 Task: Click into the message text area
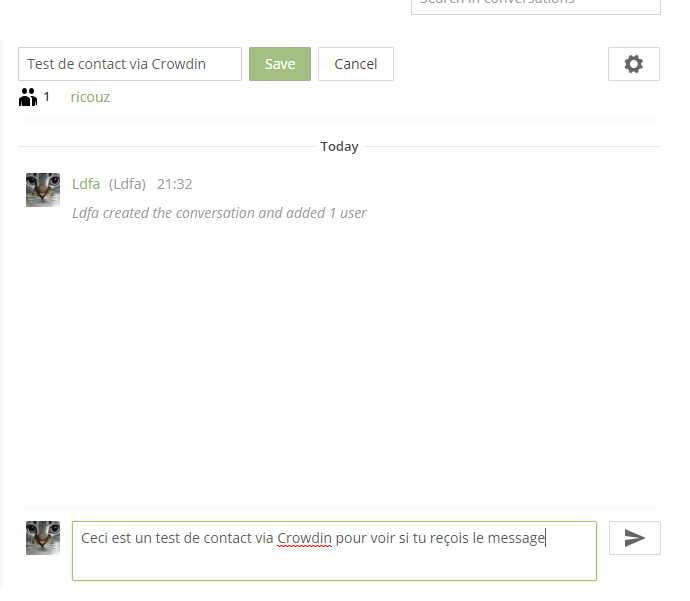pos(334,551)
